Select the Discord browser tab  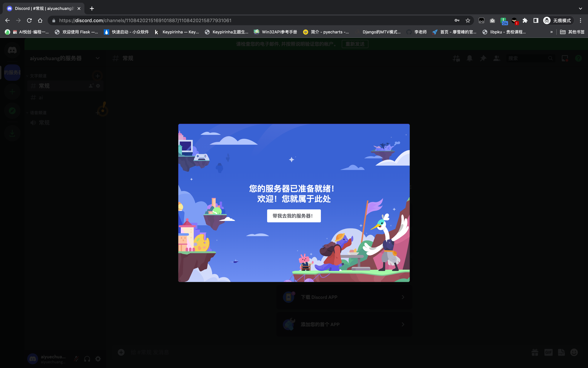click(x=44, y=9)
